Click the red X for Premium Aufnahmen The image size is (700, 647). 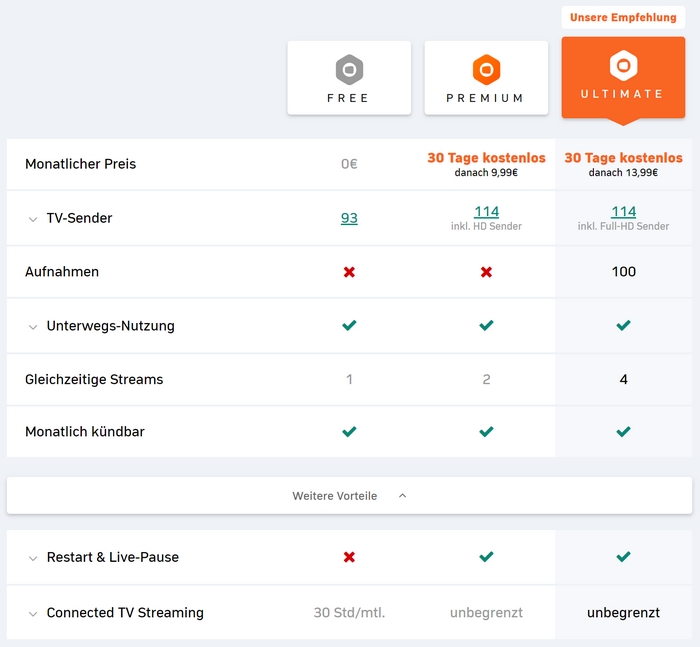pyautogui.click(x=486, y=272)
